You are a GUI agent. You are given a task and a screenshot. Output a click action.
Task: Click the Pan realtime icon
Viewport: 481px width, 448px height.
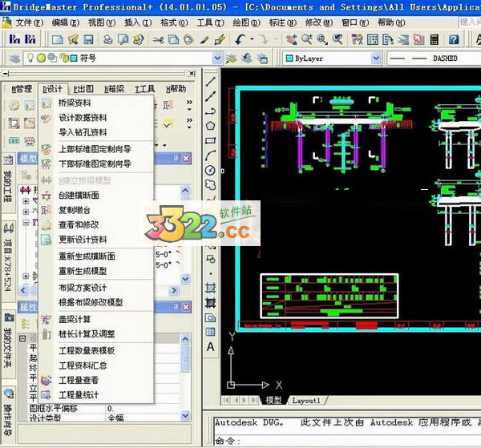click(x=292, y=39)
